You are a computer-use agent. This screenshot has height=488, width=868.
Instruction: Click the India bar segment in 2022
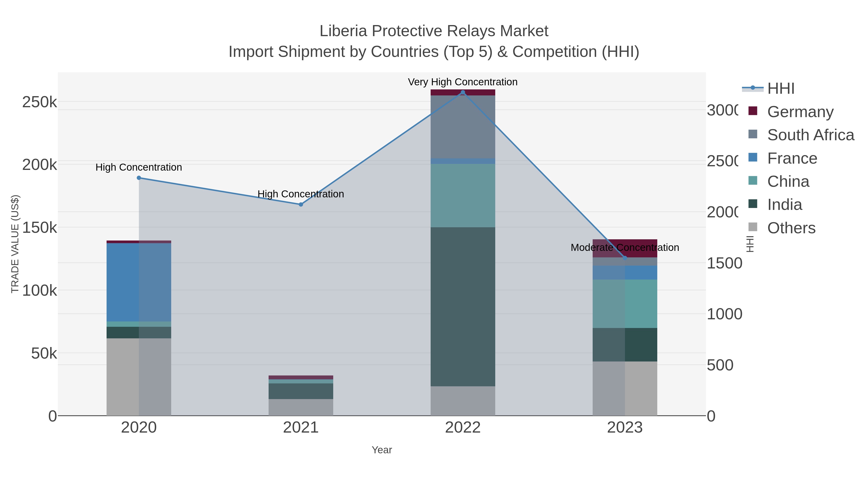[463, 307]
